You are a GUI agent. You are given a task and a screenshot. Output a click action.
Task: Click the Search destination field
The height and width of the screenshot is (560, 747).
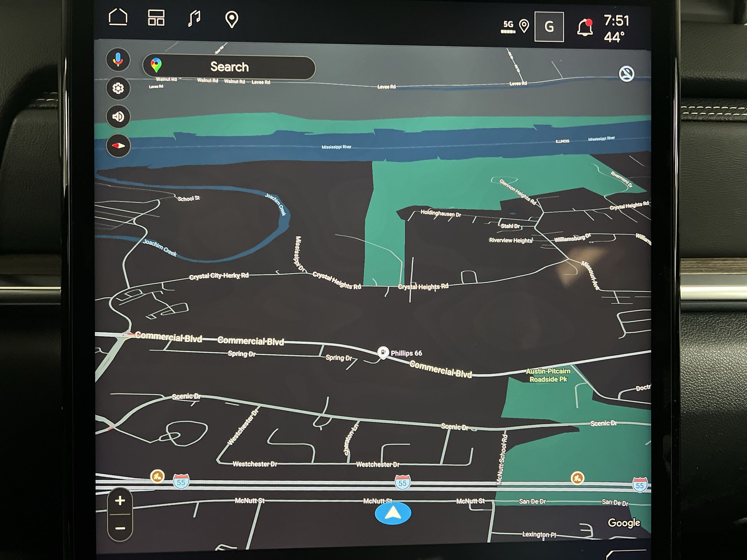click(x=229, y=67)
